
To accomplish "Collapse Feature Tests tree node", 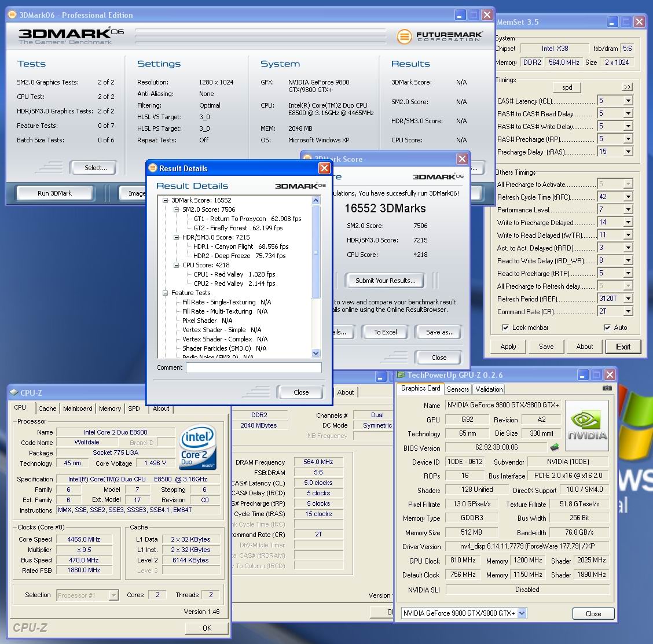I will [x=165, y=293].
